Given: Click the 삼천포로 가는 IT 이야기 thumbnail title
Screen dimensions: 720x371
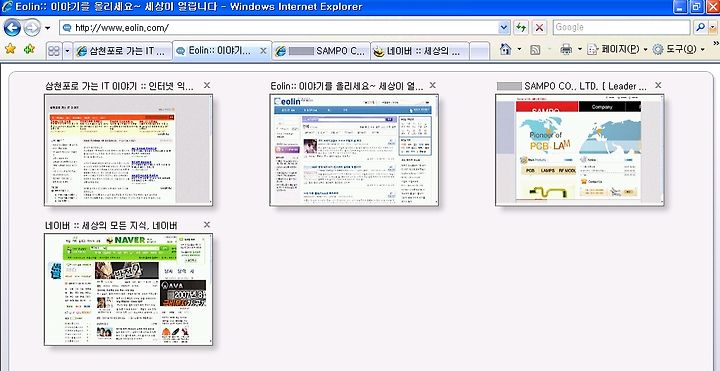Looking at the screenshot, I should tap(119, 86).
